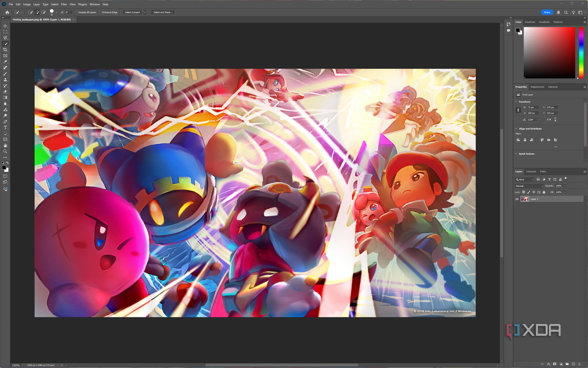Open Opacity slider dropdown arrow
The image size is (588, 368).
coord(564,186)
